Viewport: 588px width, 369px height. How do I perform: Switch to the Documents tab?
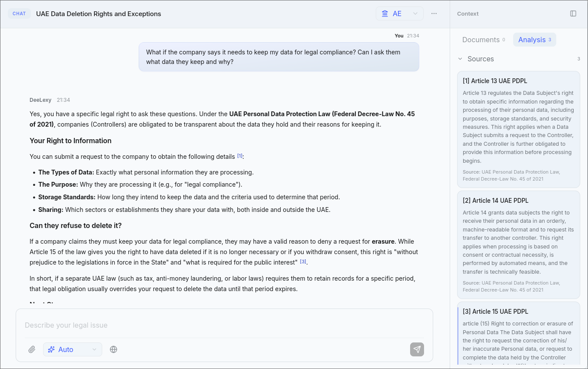[x=484, y=40]
